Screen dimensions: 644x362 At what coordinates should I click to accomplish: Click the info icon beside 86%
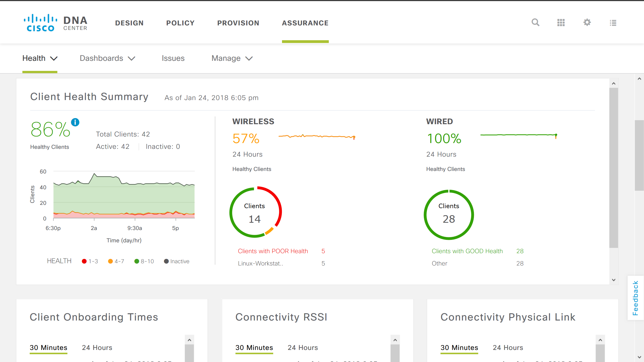[75, 122]
